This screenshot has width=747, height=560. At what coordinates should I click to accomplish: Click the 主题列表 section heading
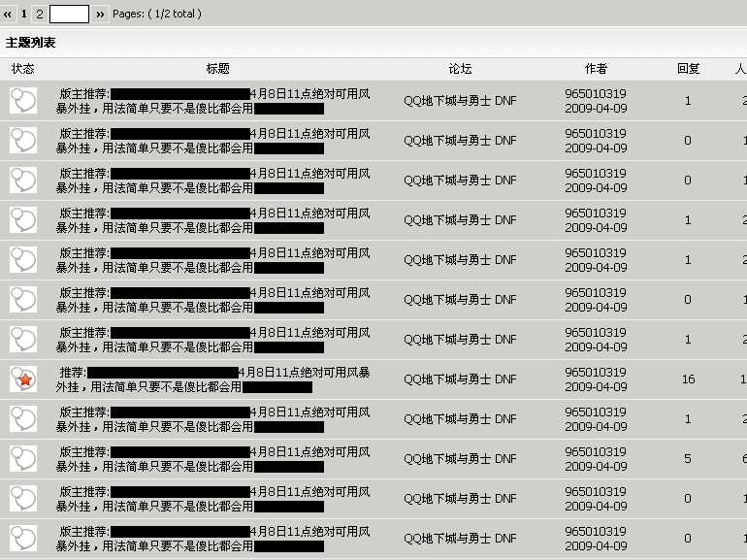[x=30, y=43]
